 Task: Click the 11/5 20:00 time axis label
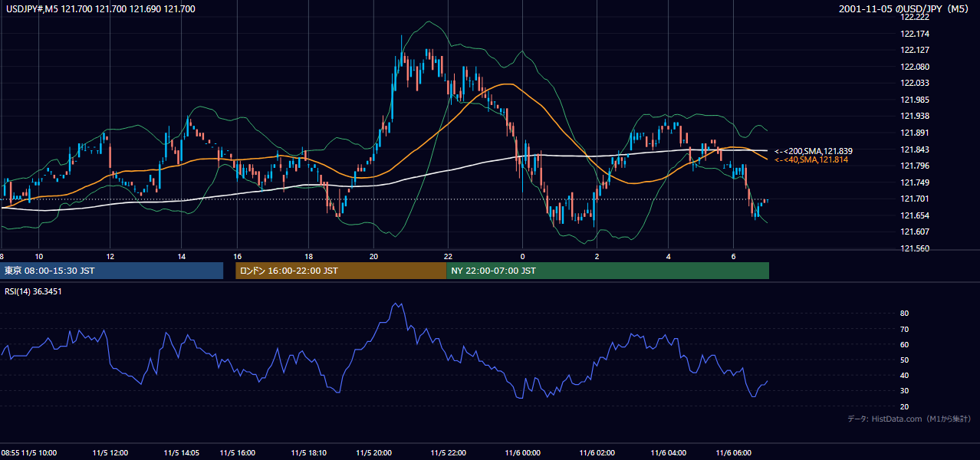coord(374,452)
